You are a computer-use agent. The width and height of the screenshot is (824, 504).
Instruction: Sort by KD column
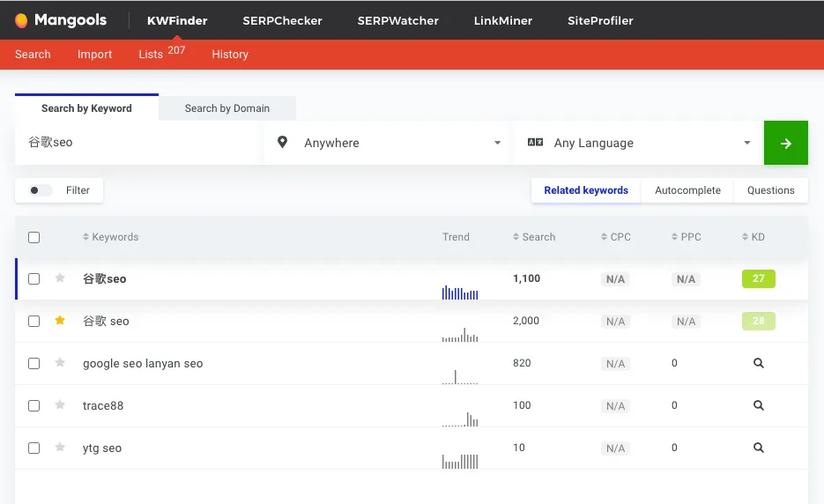pos(753,237)
